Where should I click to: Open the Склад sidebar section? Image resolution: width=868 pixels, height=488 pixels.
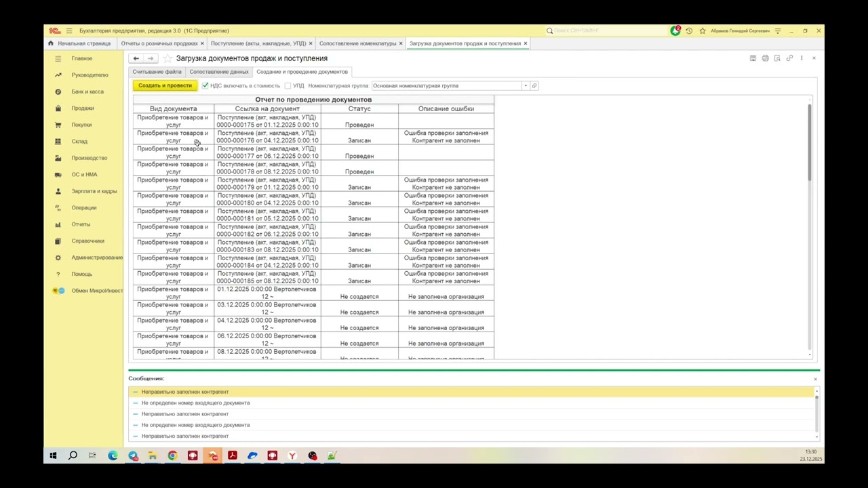click(x=79, y=142)
